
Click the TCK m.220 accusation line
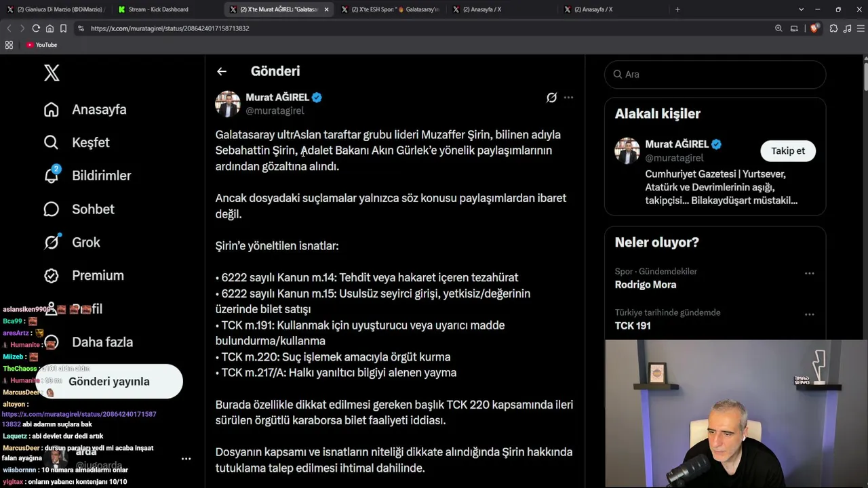(333, 357)
